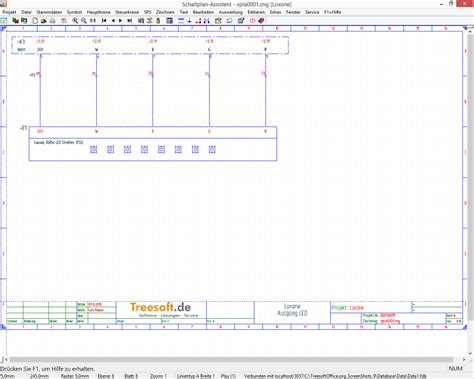Select the W terminal on the -E1 strip
The height and width of the screenshot is (379, 474).
point(97,131)
